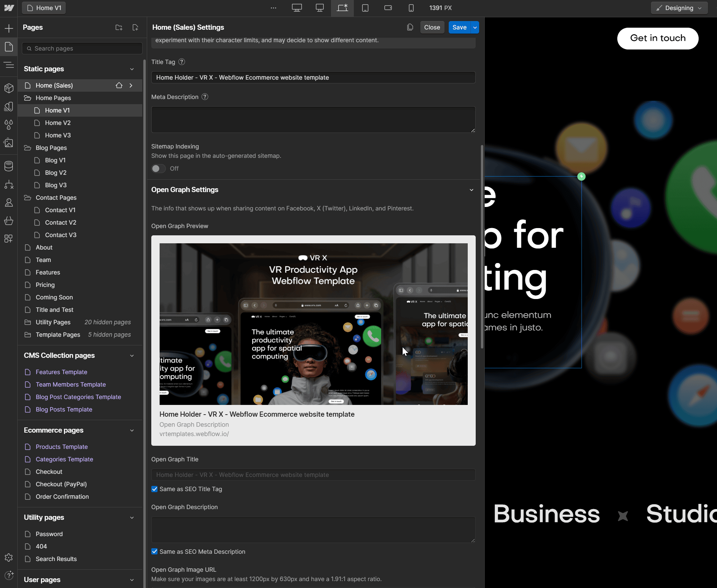The image size is (717, 588).
Task: Duplicate page settings icon next to Close
Action: [410, 27]
